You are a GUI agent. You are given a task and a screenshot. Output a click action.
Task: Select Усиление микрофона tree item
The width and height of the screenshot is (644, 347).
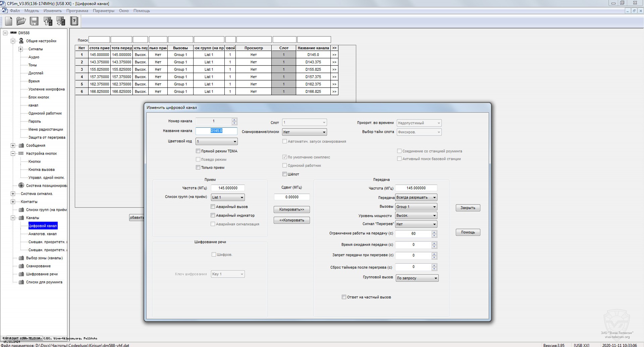tap(47, 89)
